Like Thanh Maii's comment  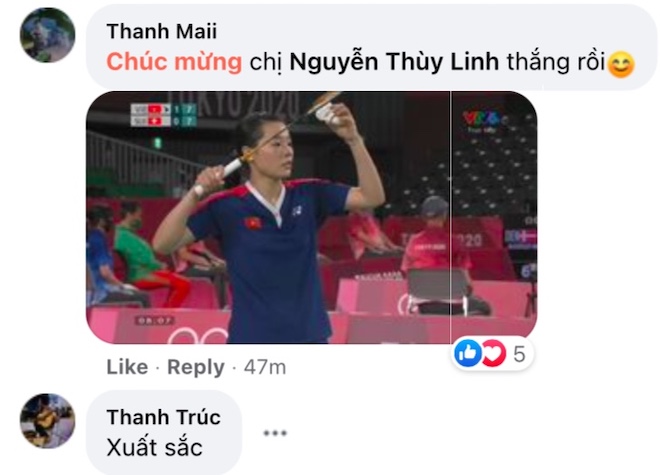(127, 367)
